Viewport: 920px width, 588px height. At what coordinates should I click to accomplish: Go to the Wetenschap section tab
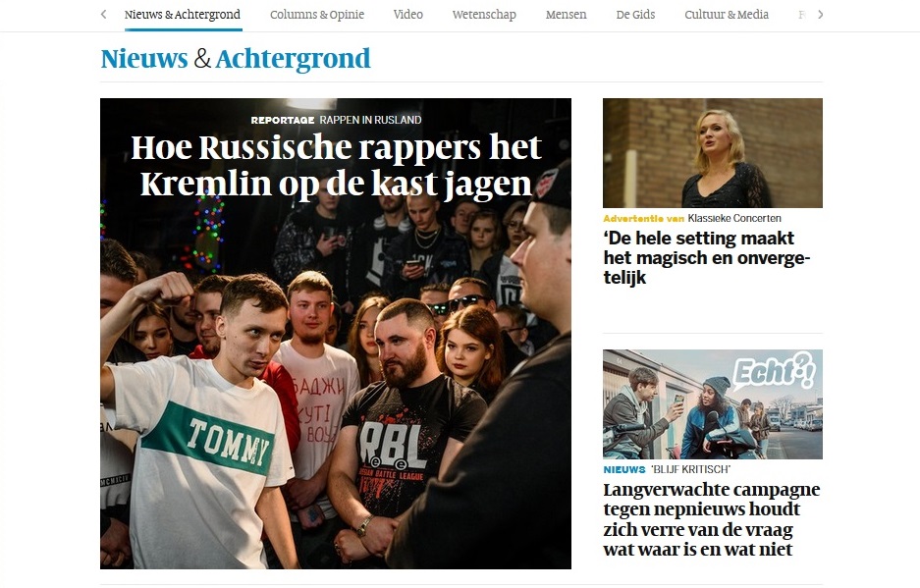484,15
